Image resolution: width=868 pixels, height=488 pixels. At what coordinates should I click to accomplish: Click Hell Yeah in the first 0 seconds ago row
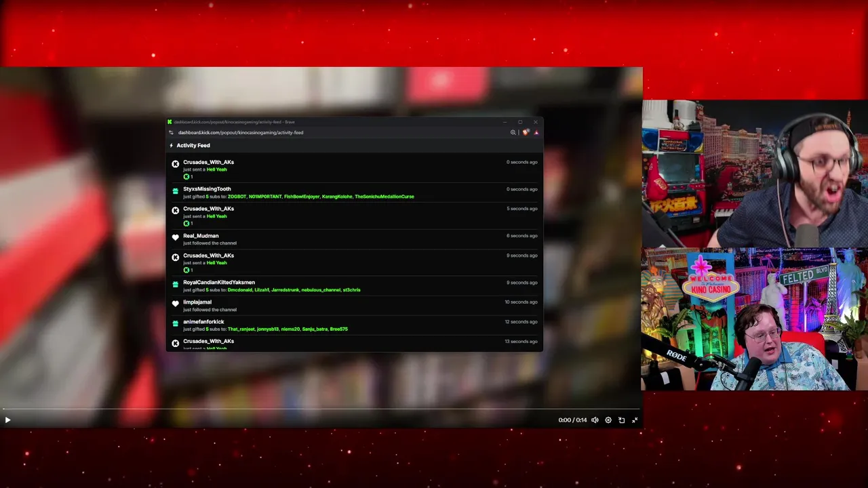tap(216, 169)
